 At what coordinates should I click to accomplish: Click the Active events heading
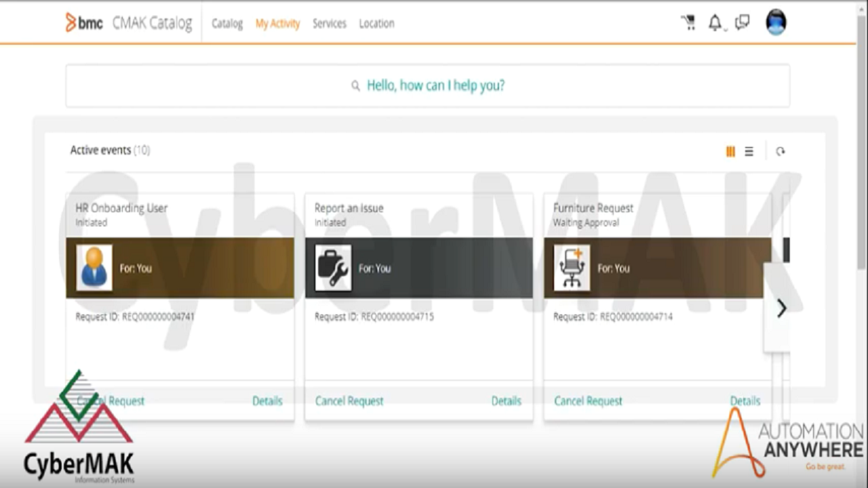pyautogui.click(x=110, y=150)
